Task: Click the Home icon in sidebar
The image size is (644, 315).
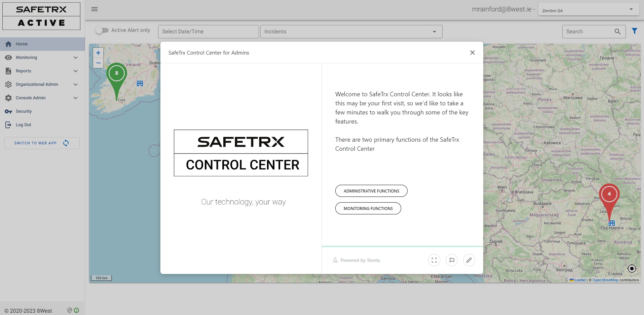Action: click(x=8, y=44)
